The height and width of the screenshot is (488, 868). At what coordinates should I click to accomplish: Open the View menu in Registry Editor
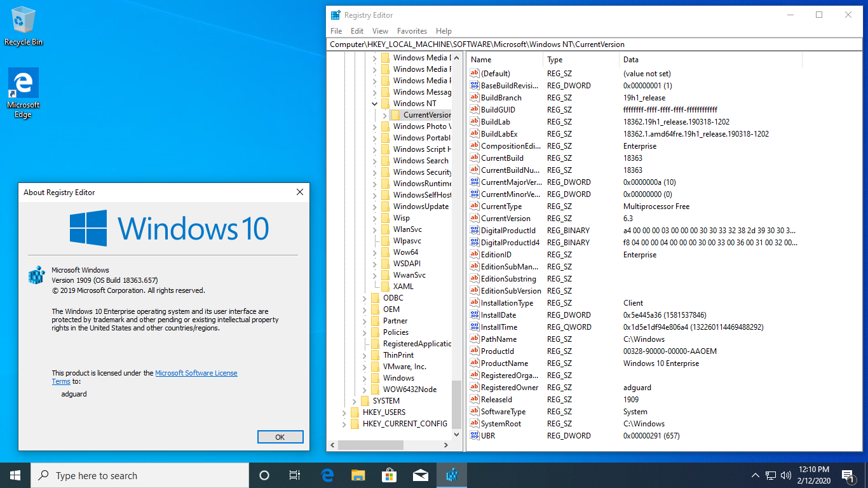pyautogui.click(x=380, y=31)
